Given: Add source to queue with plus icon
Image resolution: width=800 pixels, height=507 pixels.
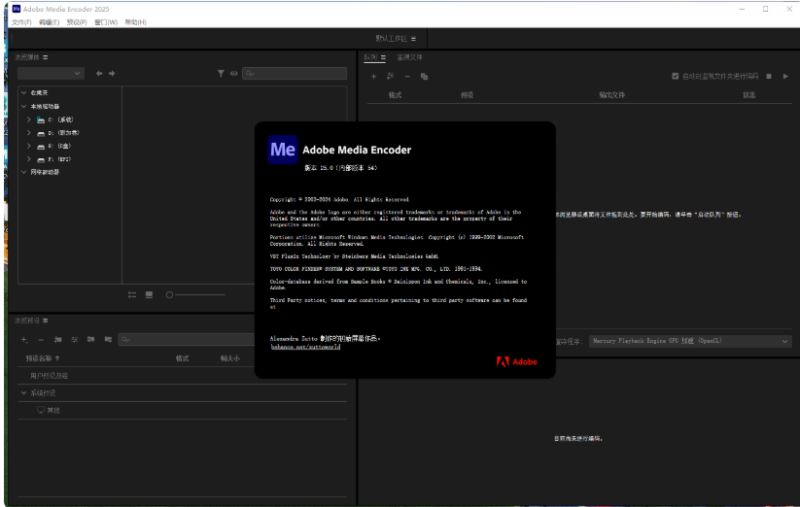Looking at the screenshot, I should [x=373, y=77].
